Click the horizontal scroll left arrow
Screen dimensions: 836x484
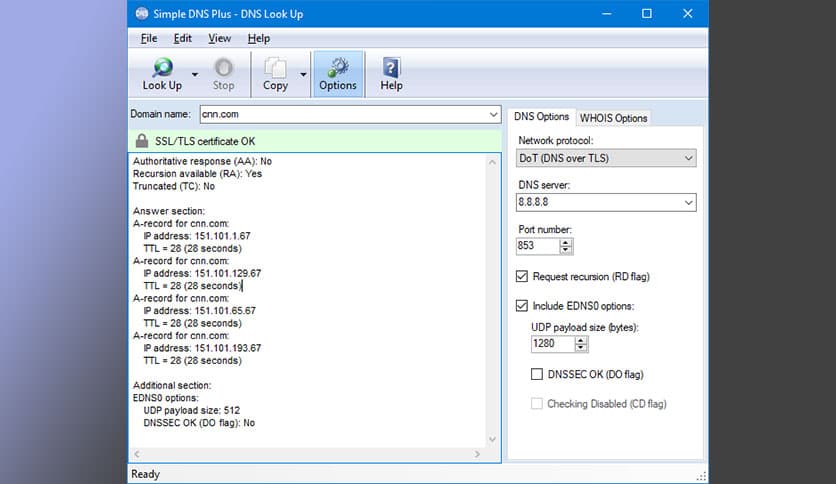pos(137,454)
